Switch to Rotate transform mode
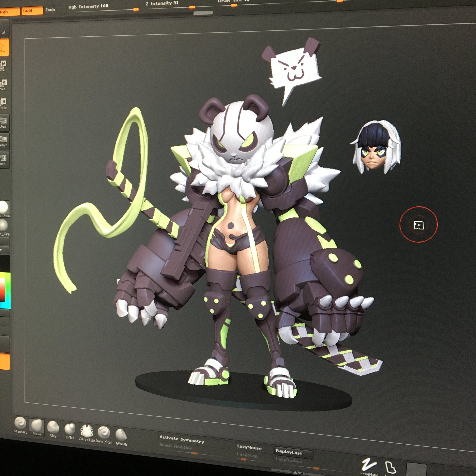The width and height of the screenshot is (476, 476). coord(3,103)
